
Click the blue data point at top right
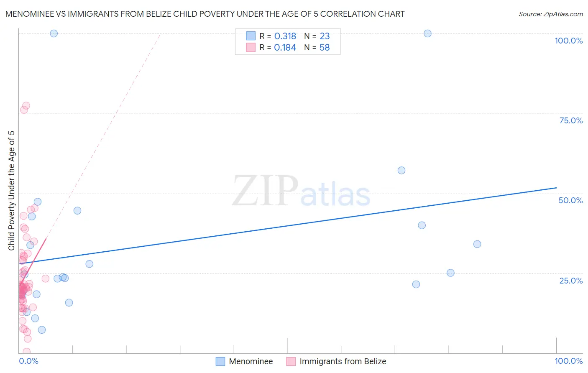pos(427,33)
